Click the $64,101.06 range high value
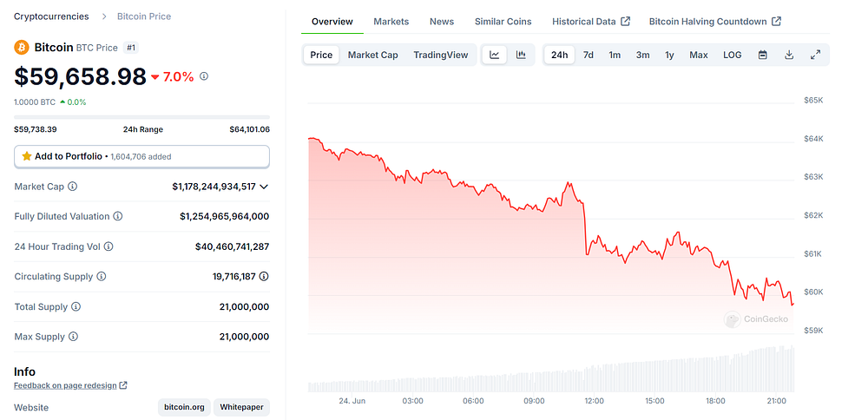 [x=250, y=129]
